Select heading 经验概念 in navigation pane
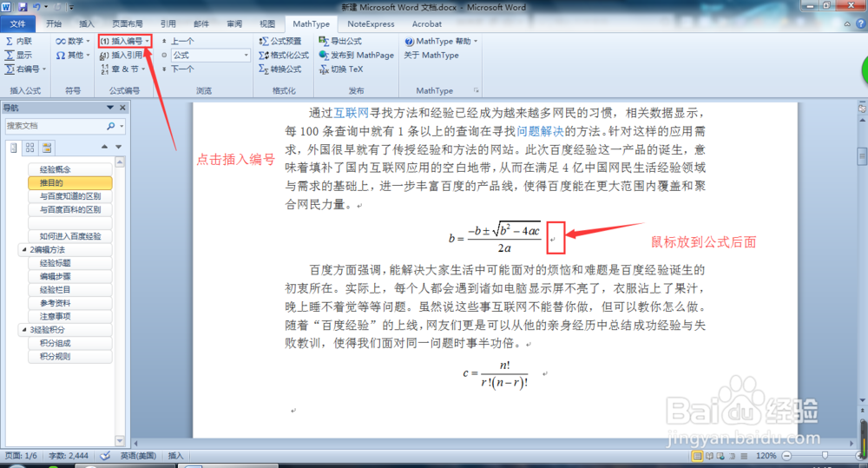 69,169
